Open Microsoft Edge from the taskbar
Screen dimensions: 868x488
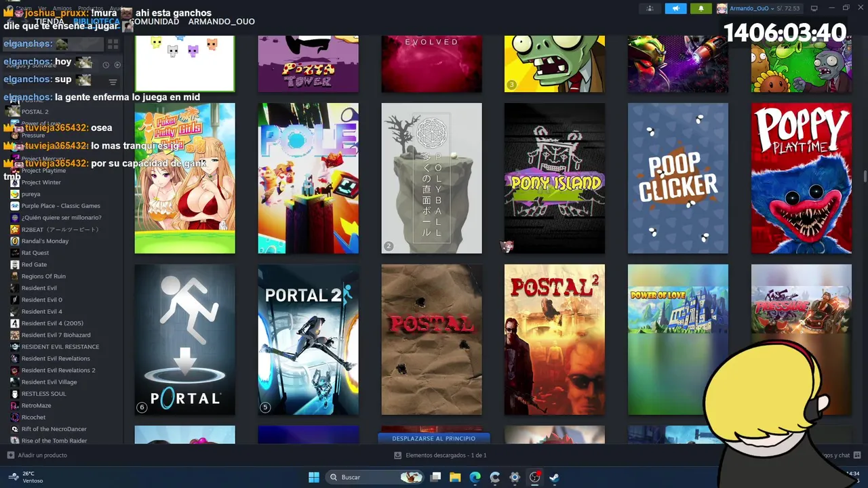(x=475, y=477)
